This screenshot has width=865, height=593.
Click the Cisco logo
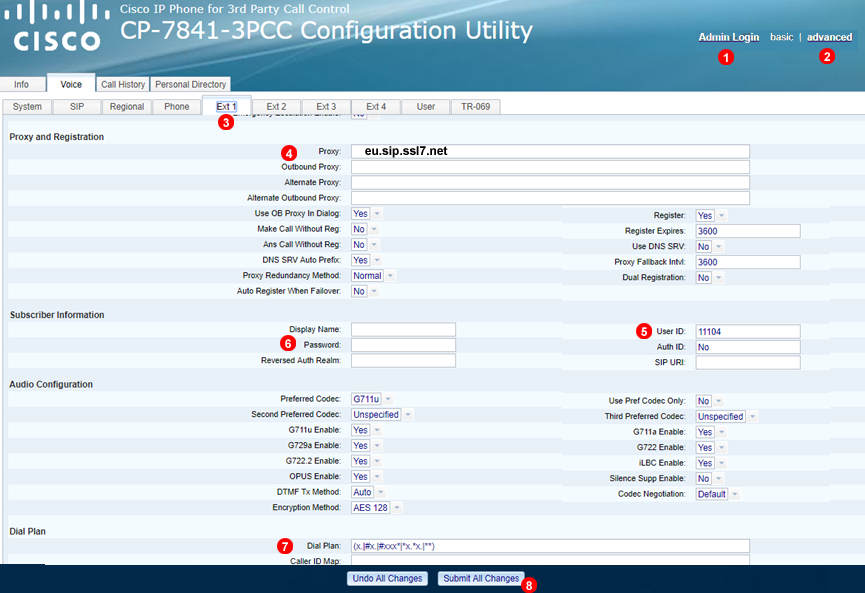(x=57, y=26)
